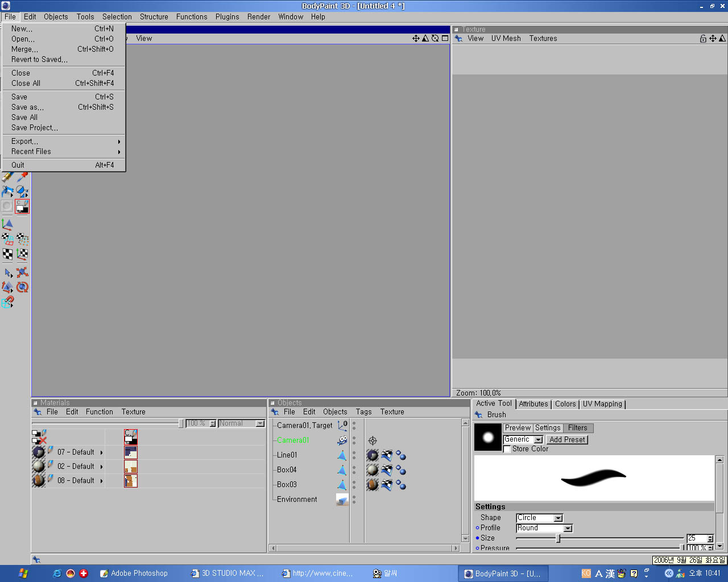Click the Environment object icon

pos(342,500)
